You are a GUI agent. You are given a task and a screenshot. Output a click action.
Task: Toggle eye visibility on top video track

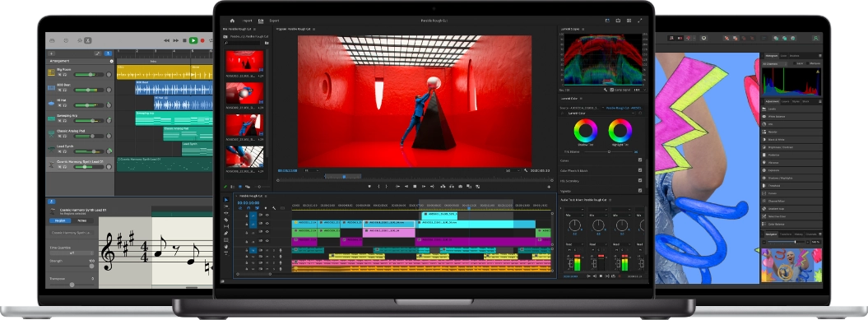coord(267,215)
